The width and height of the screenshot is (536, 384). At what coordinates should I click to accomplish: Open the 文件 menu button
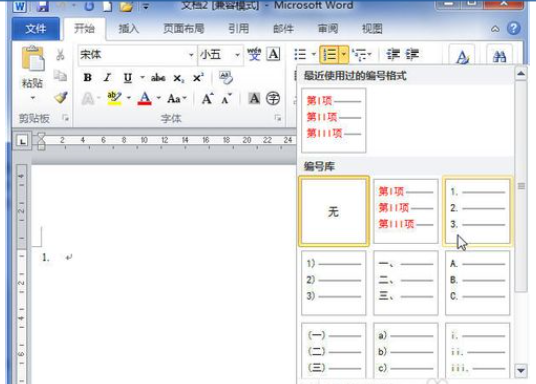[36, 29]
